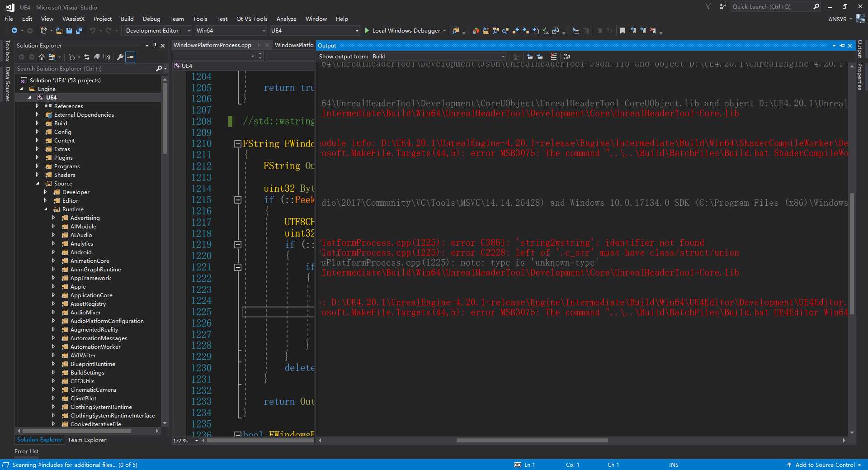Click the VAssistX Open File in Solution icon
The width and height of the screenshot is (868, 470).
pos(486,31)
